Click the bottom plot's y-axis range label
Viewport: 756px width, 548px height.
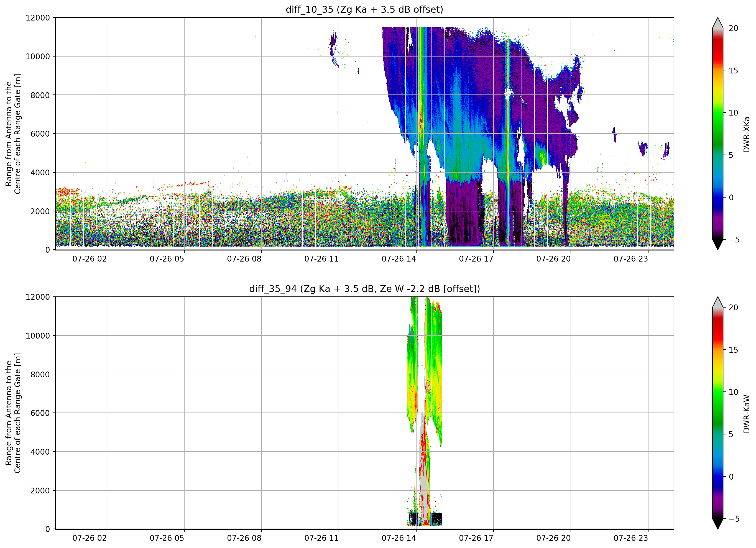coord(13,413)
